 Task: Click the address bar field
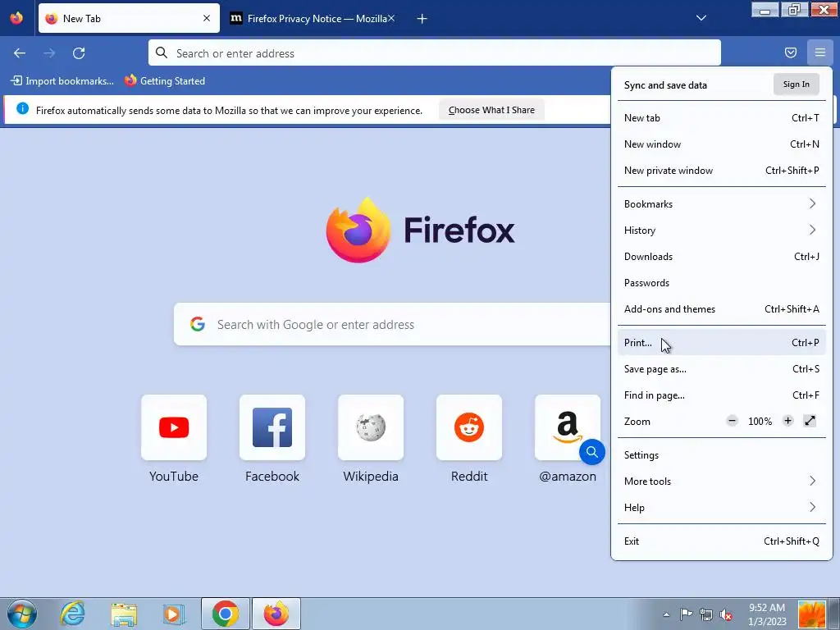click(x=435, y=53)
